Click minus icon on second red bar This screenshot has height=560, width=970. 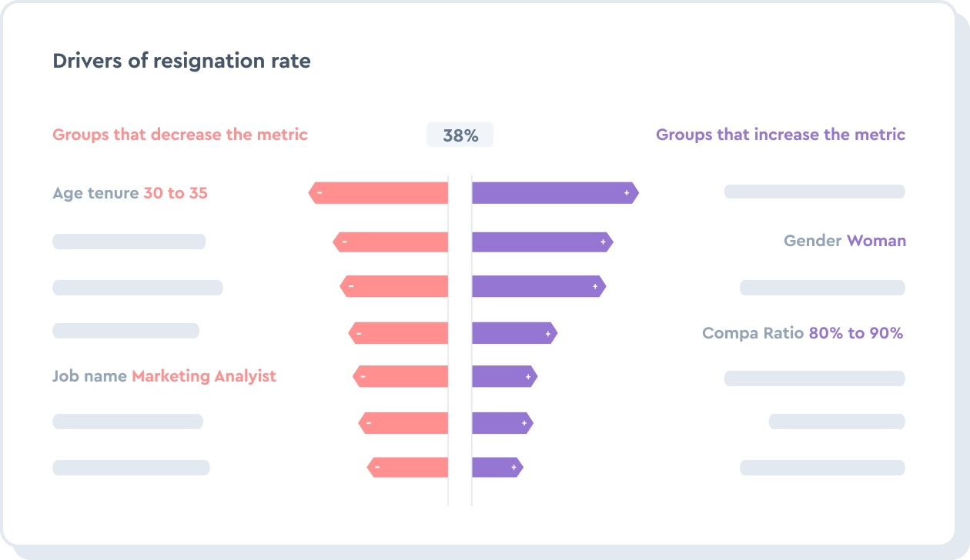click(x=344, y=242)
